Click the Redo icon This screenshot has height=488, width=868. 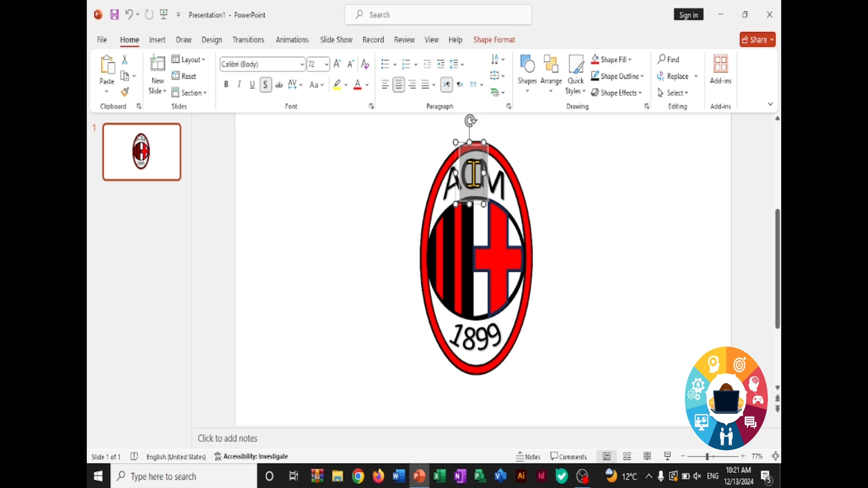[149, 14]
